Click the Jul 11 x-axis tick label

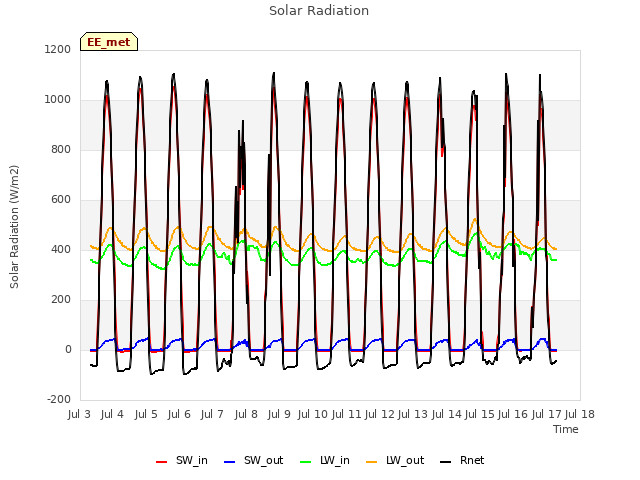pyautogui.click(x=347, y=414)
